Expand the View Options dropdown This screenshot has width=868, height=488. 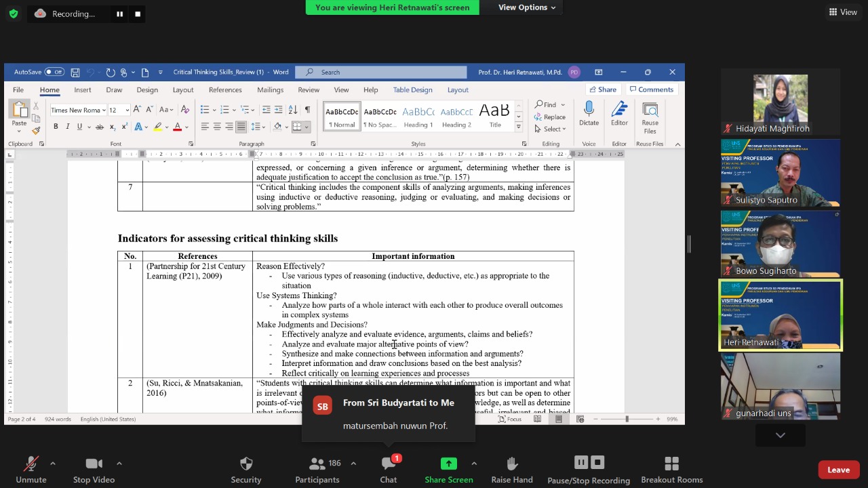(x=527, y=7)
